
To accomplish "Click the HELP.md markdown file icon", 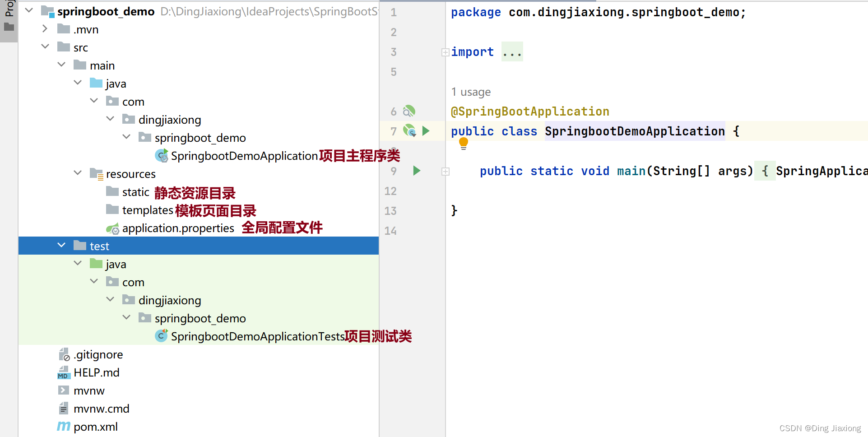I will [x=63, y=372].
